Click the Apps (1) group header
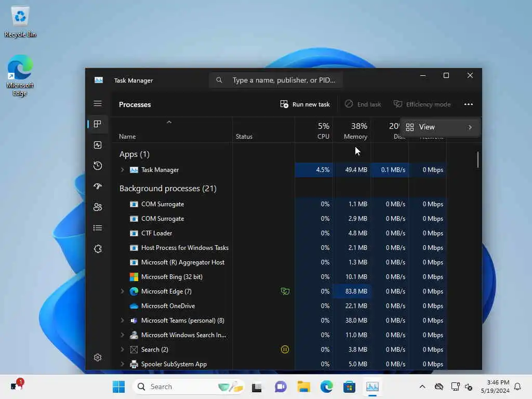Image resolution: width=532 pixels, height=399 pixels. (135, 154)
